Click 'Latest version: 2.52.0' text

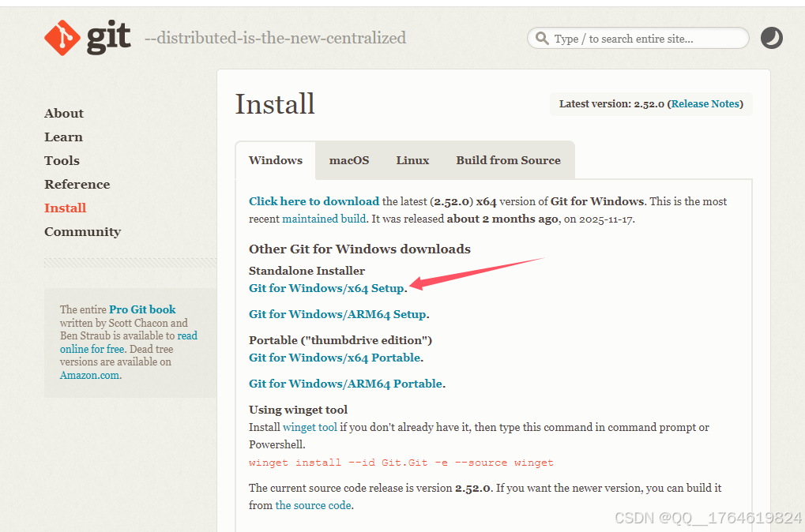[x=611, y=104]
